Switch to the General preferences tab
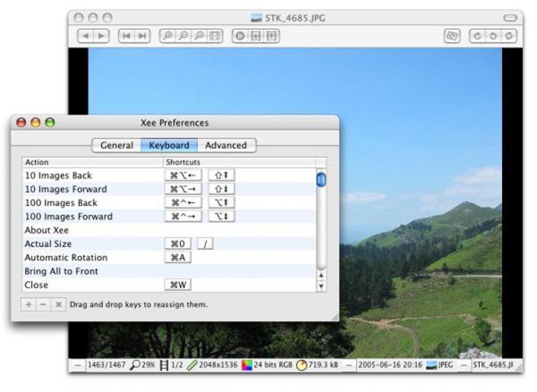Image resolution: width=537 pixels, height=392 pixels. click(117, 145)
